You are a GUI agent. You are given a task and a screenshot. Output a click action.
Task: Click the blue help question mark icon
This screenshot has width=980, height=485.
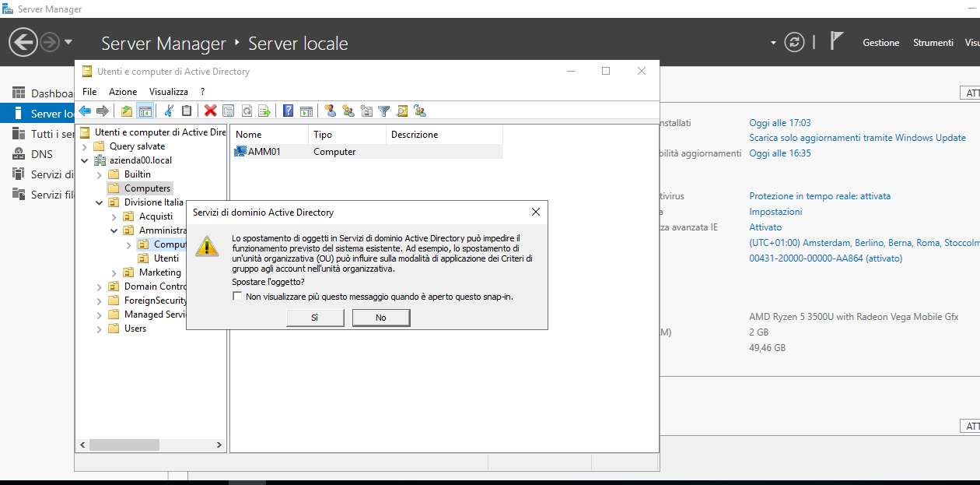point(289,111)
